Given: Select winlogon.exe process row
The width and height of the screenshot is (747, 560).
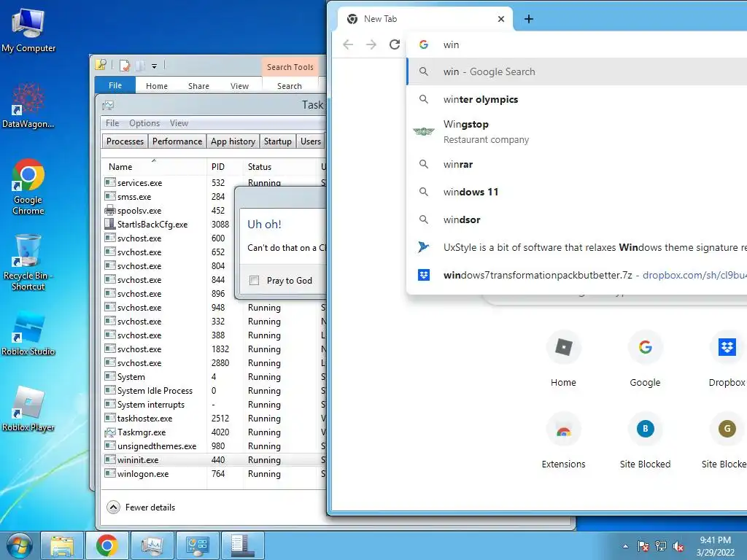Looking at the screenshot, I should coord(212,474).
